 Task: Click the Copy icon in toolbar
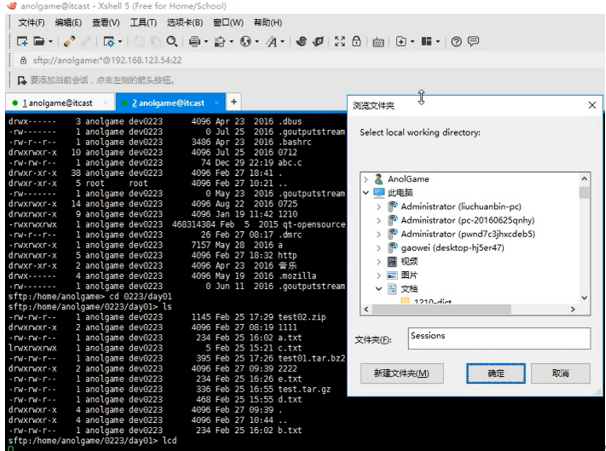click(139, 41)
